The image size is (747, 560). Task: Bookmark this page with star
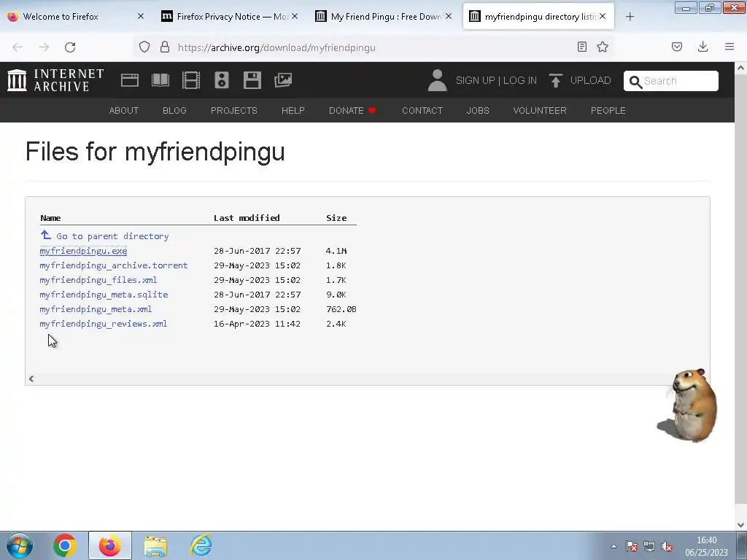tap(603, 47)
